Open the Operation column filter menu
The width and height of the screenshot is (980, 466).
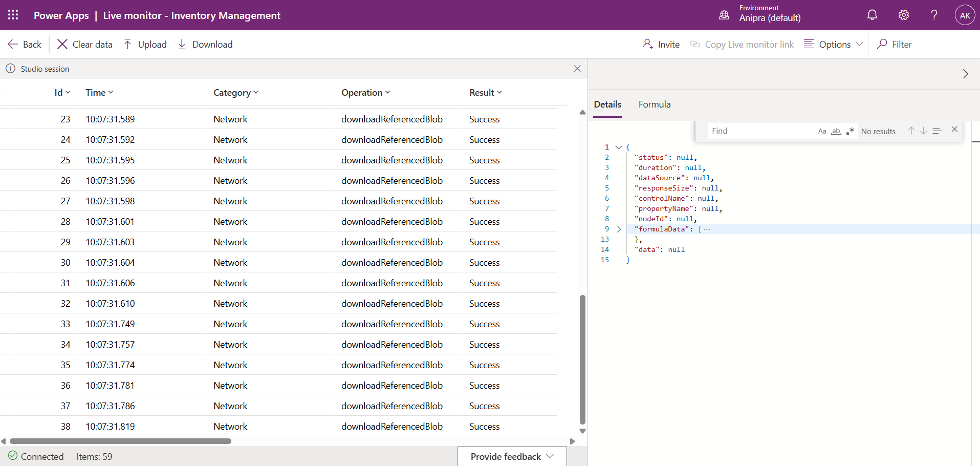coord(387,92)
